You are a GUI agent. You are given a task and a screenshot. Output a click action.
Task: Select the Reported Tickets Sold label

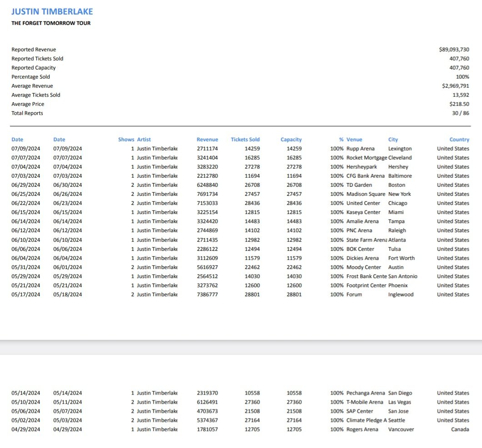click(37, 59)
